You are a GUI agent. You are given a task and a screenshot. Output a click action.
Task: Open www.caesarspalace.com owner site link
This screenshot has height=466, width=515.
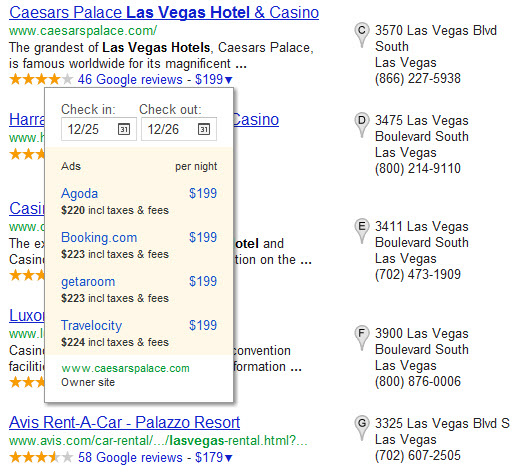125,368
